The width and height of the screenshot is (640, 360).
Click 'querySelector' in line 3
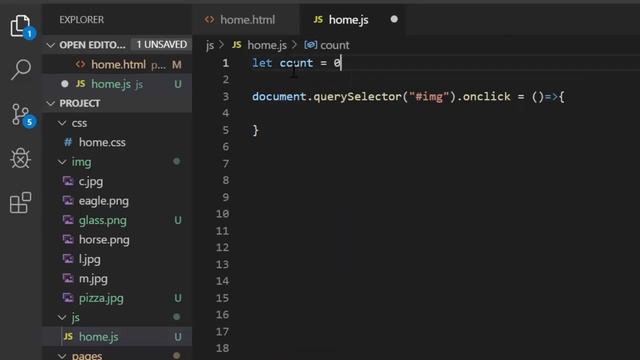click(x=358, y=97)
